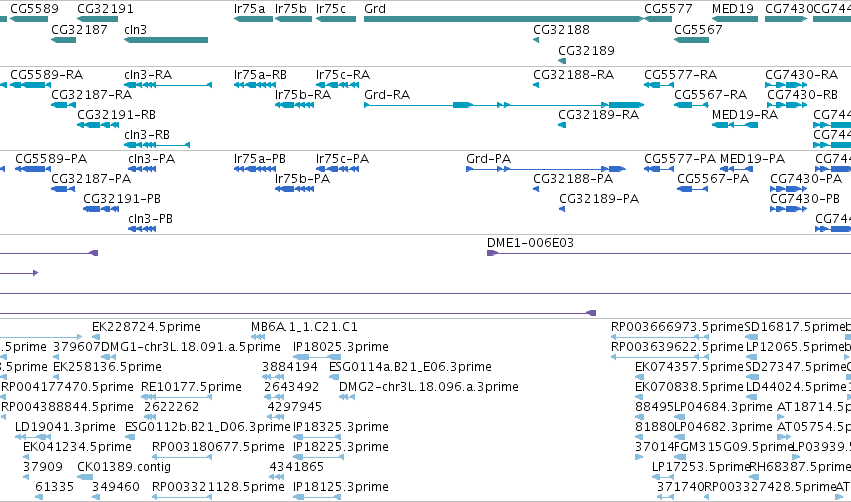
Task: Click the CG5567-RA transcript label
Action: pos(710,94)
